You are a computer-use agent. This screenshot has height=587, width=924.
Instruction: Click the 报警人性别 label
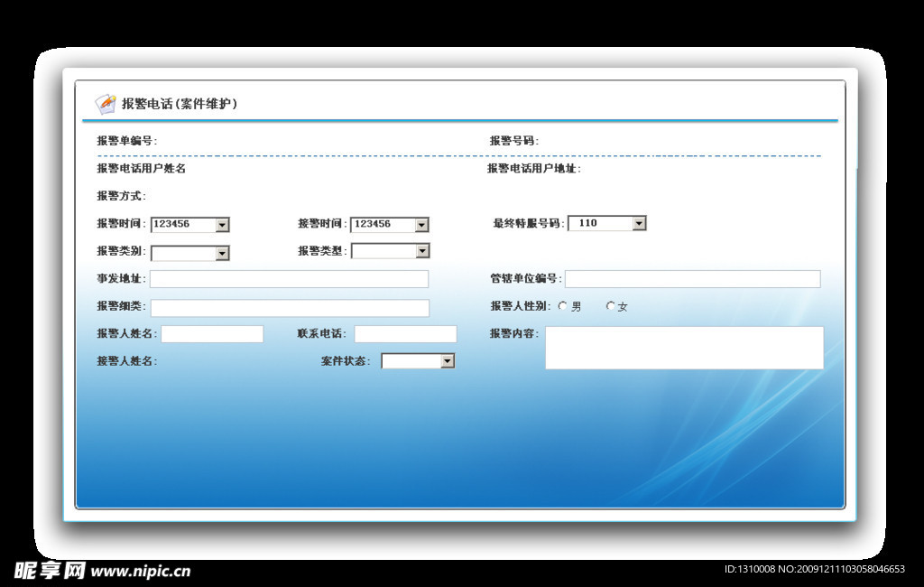coord(521,306)
